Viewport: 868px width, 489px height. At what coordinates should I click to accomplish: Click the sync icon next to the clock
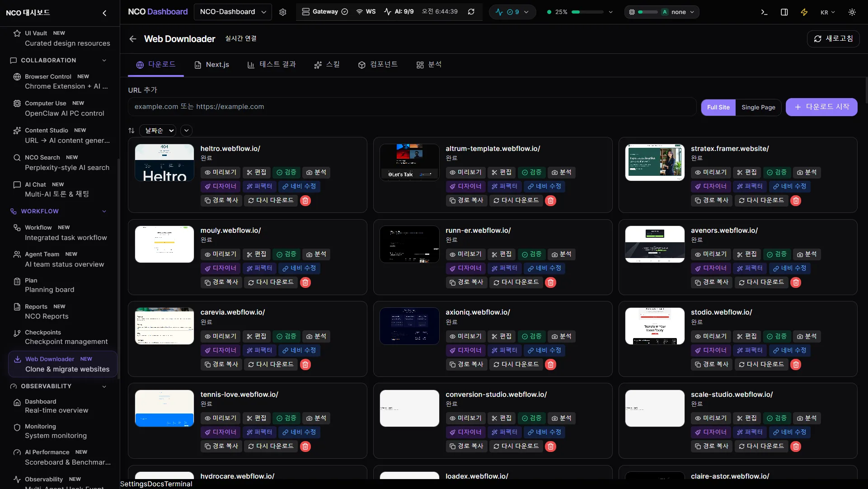coord(471,12)
